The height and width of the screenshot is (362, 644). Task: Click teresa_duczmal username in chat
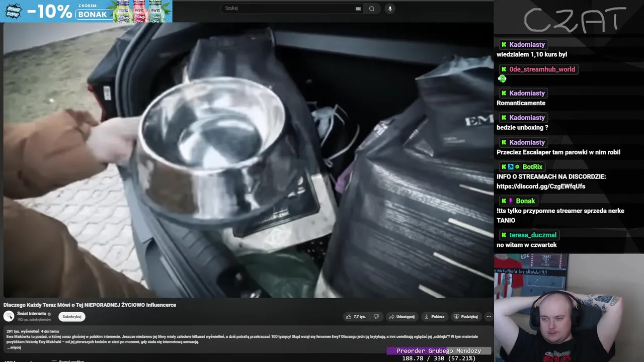pos(533,235)
